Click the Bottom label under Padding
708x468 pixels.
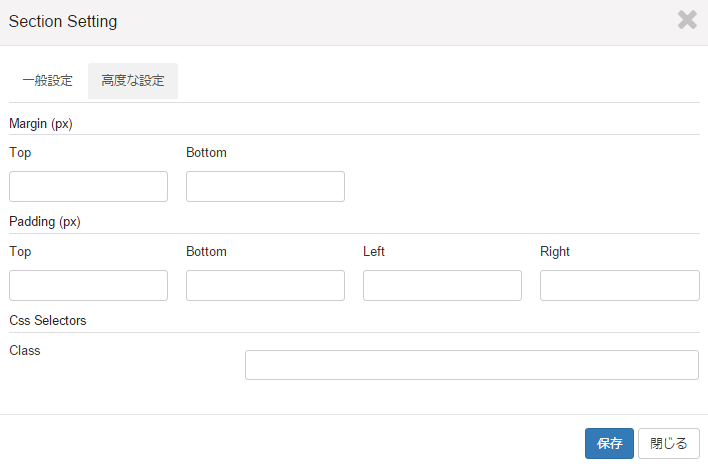click(206, 252)
